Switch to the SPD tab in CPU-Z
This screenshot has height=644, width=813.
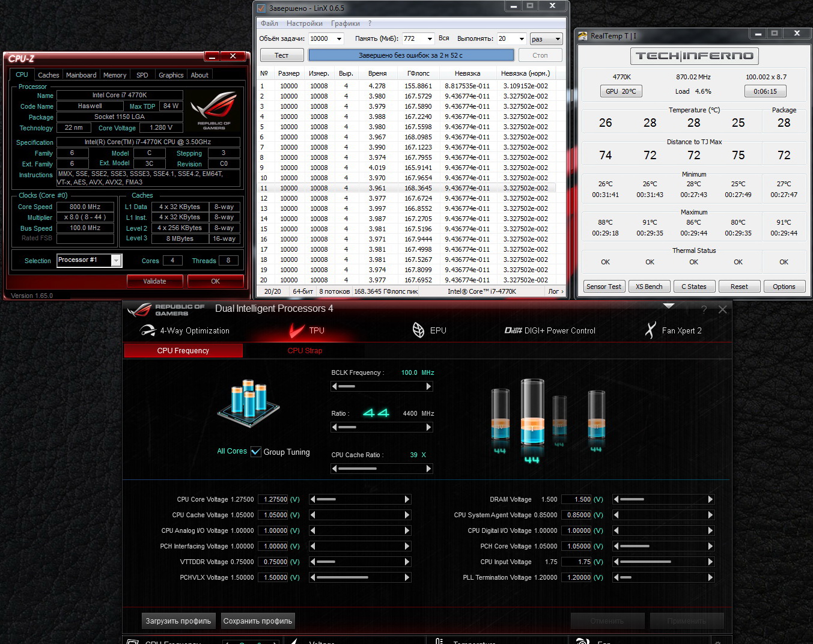click(x=142, y=75)
